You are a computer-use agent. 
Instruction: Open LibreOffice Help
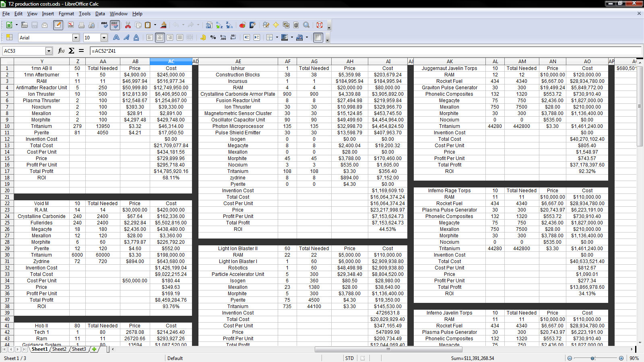point(320,25)
